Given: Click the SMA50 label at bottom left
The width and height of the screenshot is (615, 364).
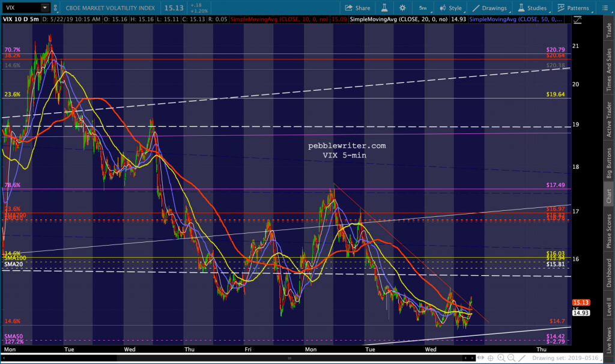Looking at the screenshot, I should [13, 336].
